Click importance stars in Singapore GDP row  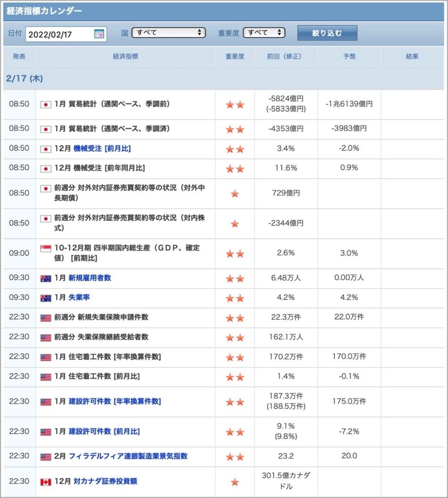pos(235,254)
